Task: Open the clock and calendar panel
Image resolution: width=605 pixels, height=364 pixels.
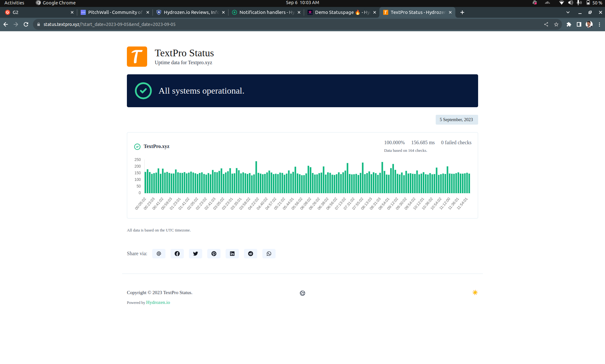Action: 302,3
